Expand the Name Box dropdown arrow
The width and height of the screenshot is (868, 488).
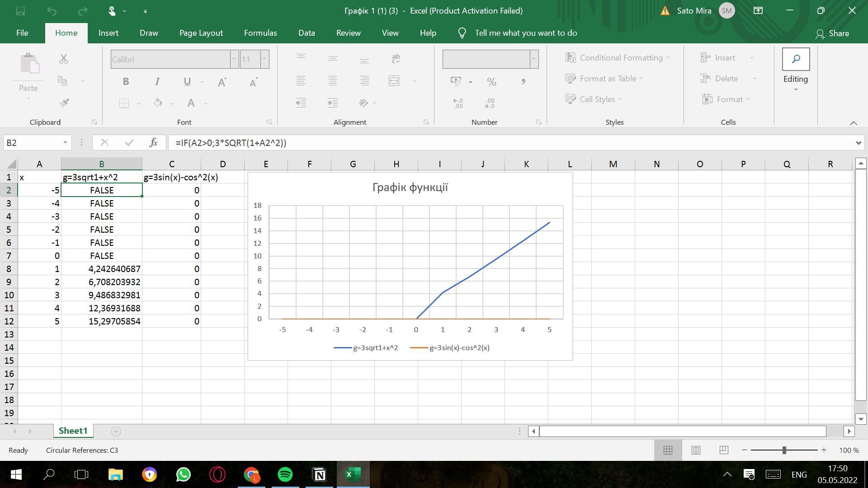pyautogui.click(x=65, y=143)
